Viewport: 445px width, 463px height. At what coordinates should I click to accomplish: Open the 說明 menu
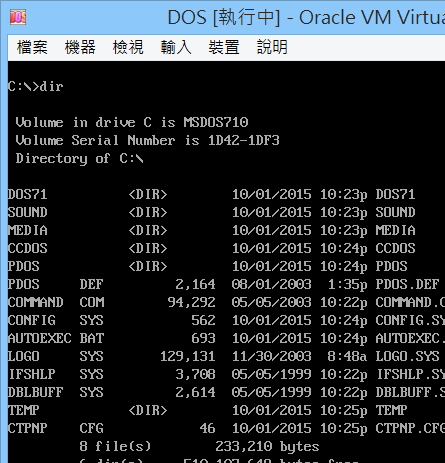coord(272,47)
